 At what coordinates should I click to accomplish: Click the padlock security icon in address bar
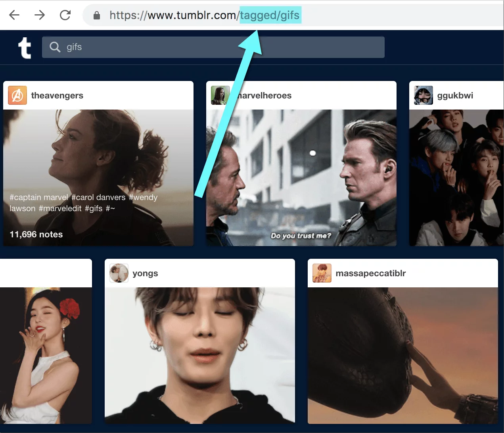96,15
